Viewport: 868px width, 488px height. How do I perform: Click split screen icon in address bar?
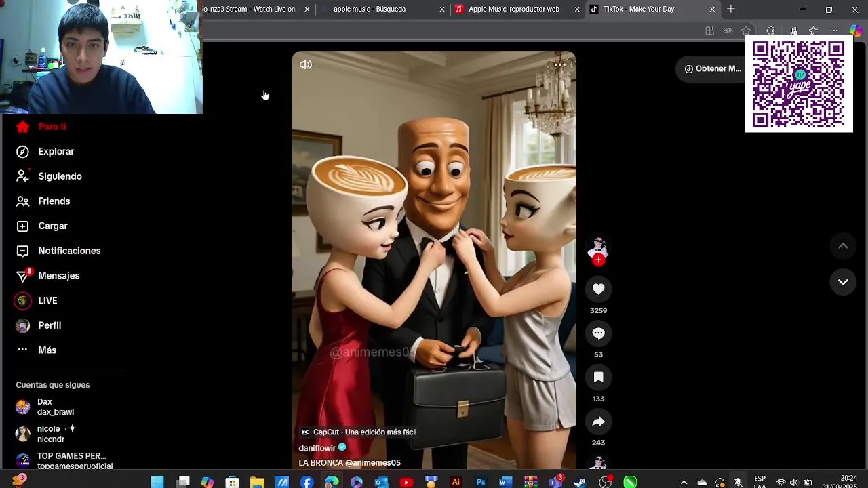point(709,31)
